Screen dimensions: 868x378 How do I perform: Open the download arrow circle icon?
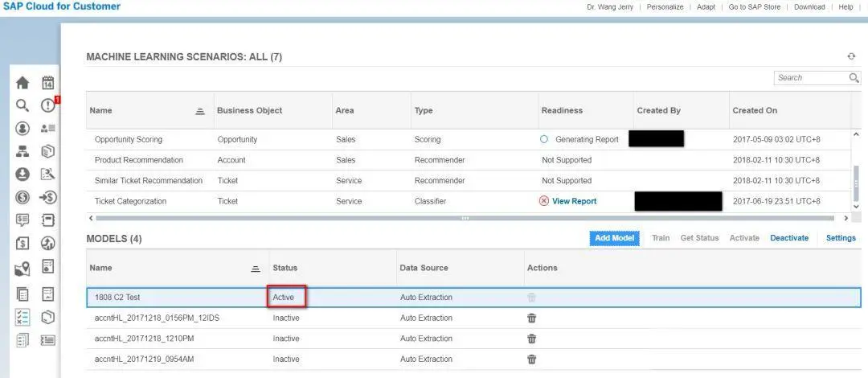coord(23,174)
